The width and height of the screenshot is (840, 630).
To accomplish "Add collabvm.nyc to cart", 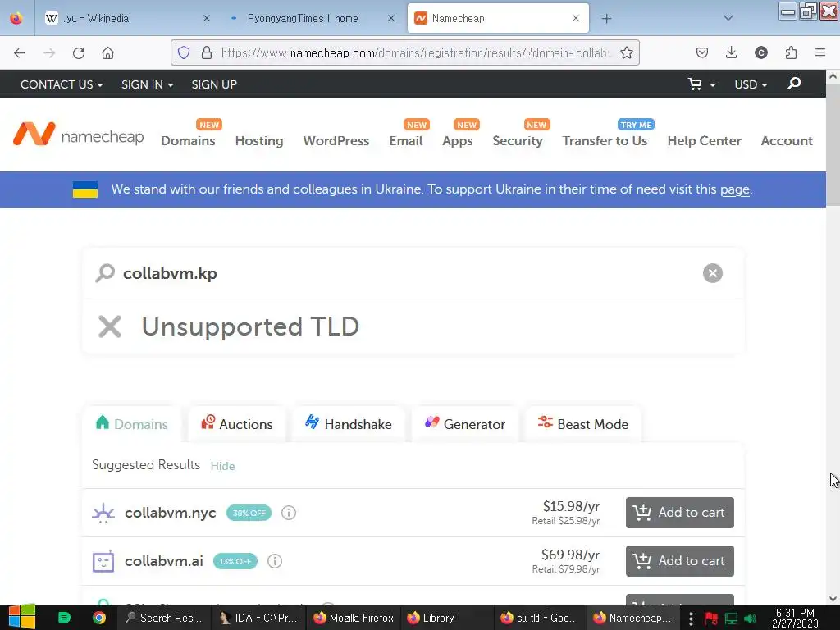I will (680, 513).
